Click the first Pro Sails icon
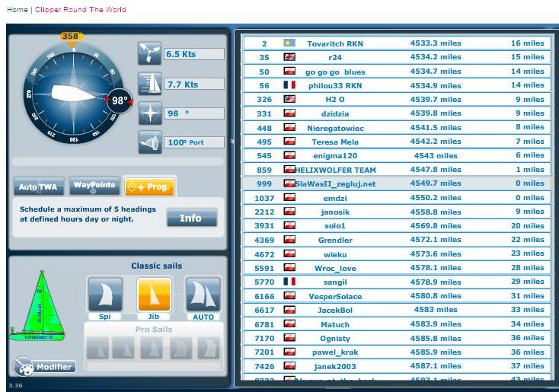Screen dimensions: 559x392 (x=97, y=347)
